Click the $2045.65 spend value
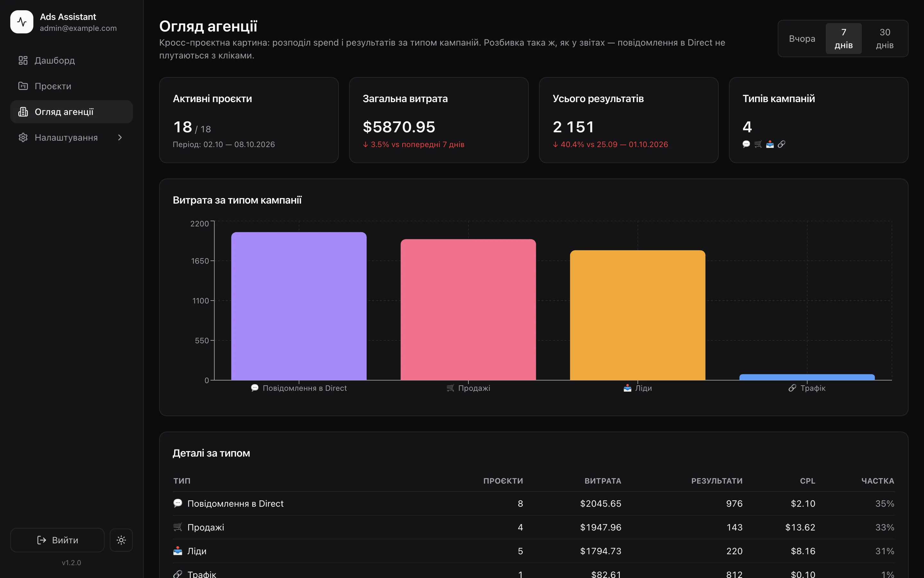This screenshot has height=578, width=924. pyautogui.click(x=601, y=504)
